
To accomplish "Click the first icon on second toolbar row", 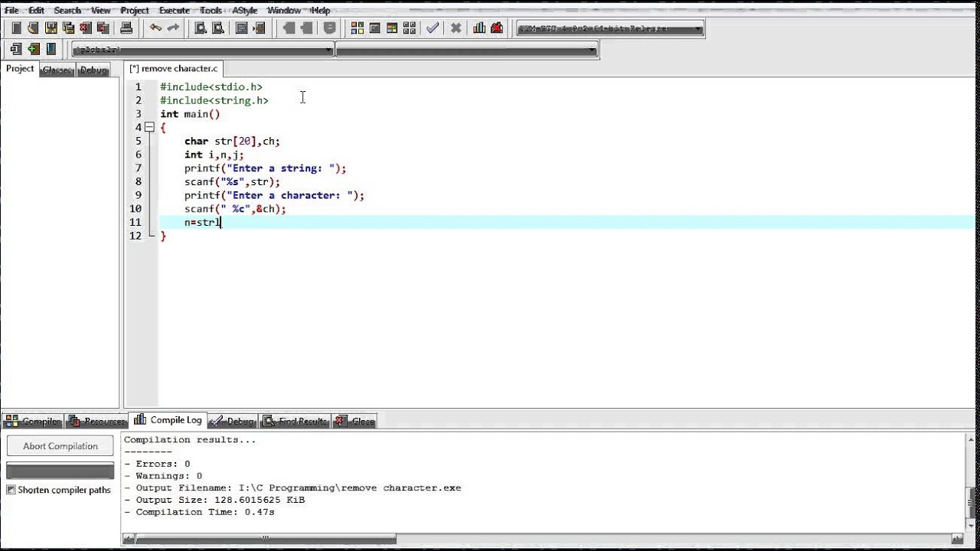I will pyautogui.click(x=16, y=50).
